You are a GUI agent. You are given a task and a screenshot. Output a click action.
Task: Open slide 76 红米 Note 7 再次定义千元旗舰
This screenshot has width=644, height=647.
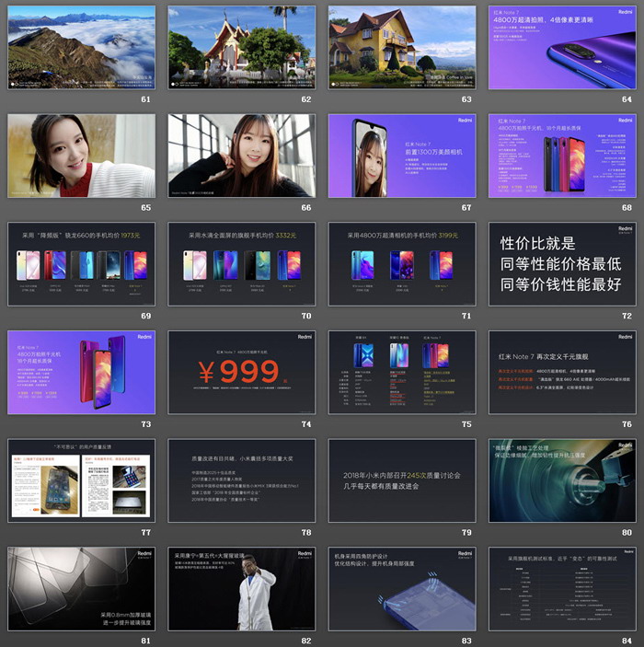(x=562, y=372)
